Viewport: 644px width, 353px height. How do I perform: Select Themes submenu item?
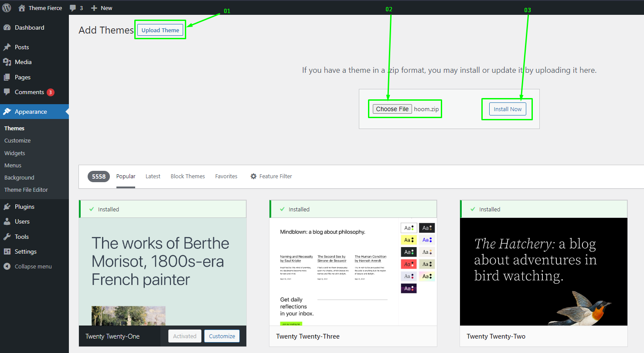14,128
